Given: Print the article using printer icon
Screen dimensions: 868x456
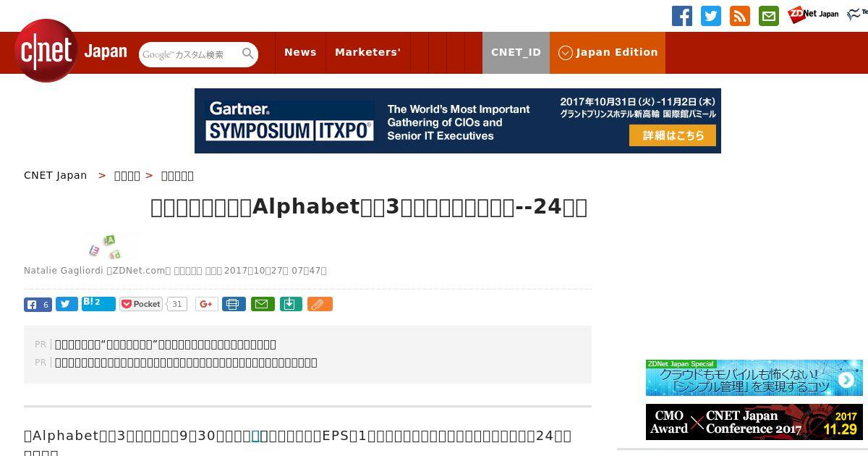Looking at the screenshot, I should coord(234,305).
